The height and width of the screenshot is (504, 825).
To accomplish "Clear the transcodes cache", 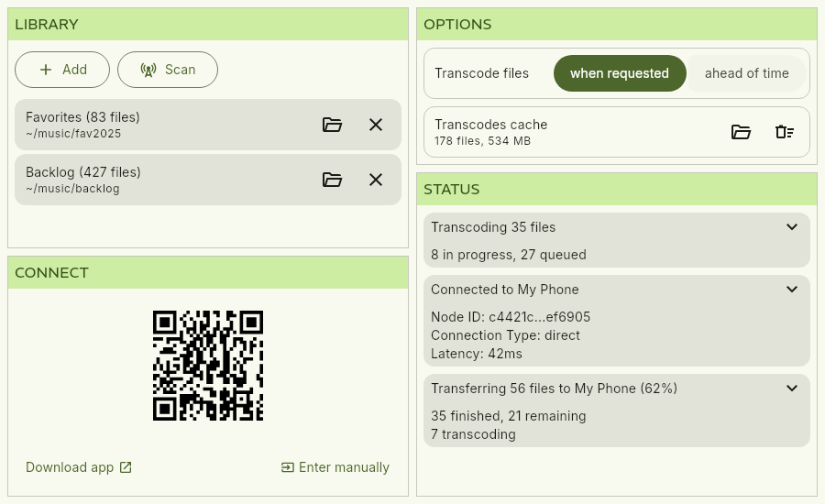I will pyautogui.click(x=785, y=132).
